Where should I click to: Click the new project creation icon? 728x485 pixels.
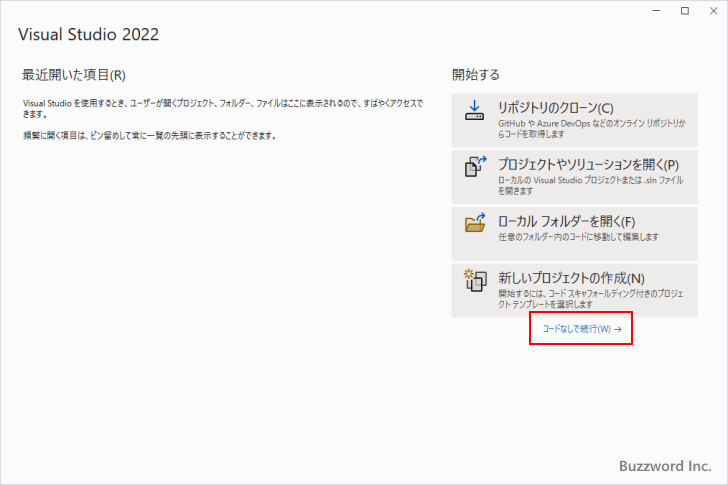[x=475, y=280]
